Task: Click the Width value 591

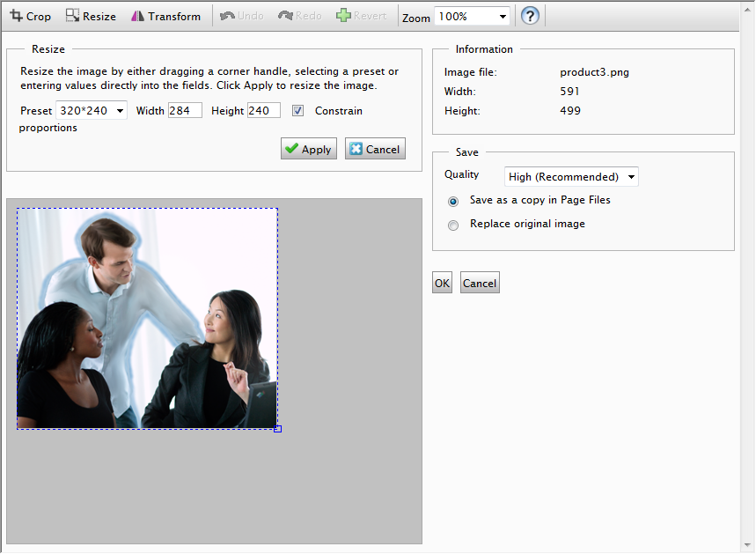Action: pyautogui.click(x=569, y=92)
